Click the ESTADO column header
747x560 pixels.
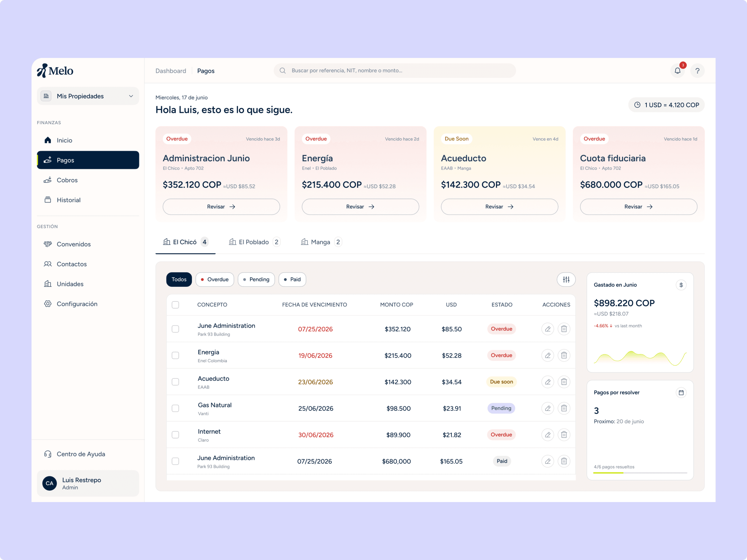tap(502, 305)
